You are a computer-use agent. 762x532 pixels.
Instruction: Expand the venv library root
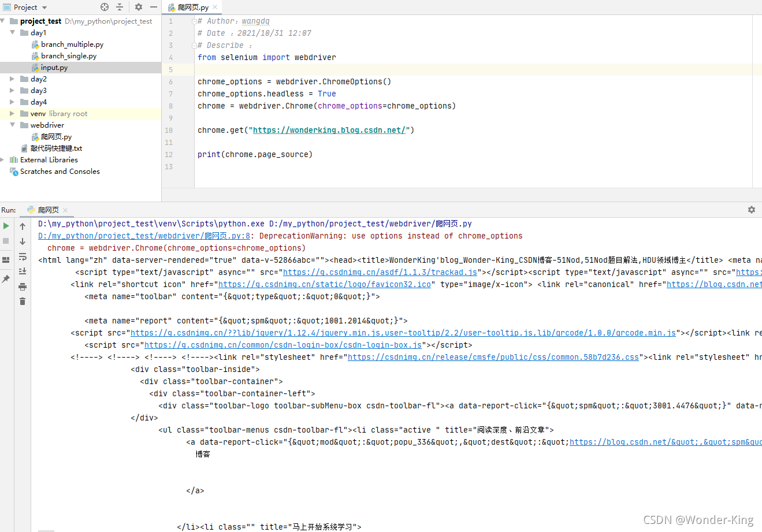(13, 114)
